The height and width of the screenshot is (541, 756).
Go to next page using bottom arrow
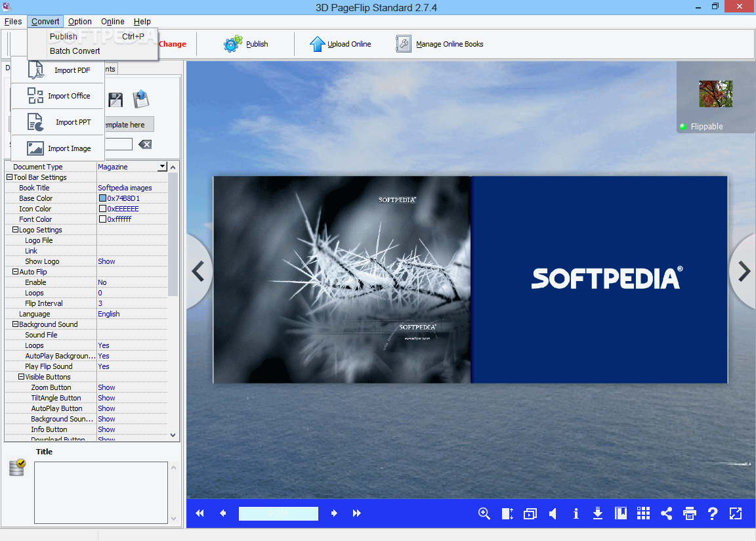pos(333,513)
